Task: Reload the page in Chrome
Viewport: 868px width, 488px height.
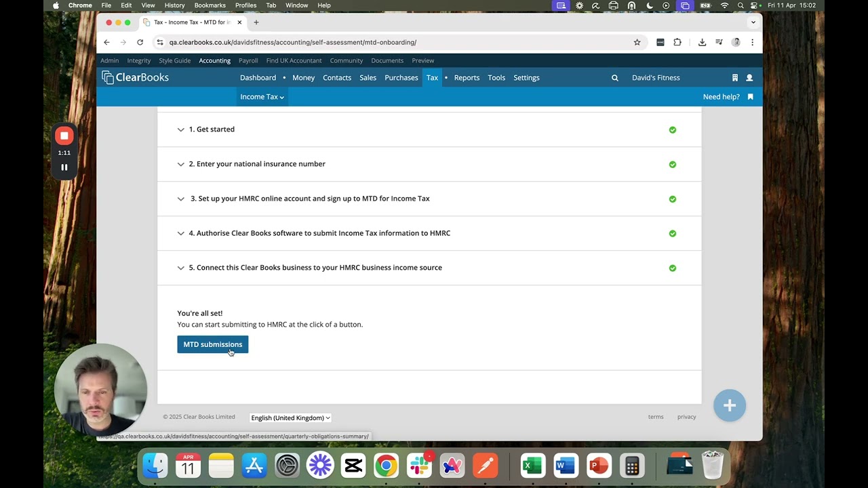Action: coord(140,42)
